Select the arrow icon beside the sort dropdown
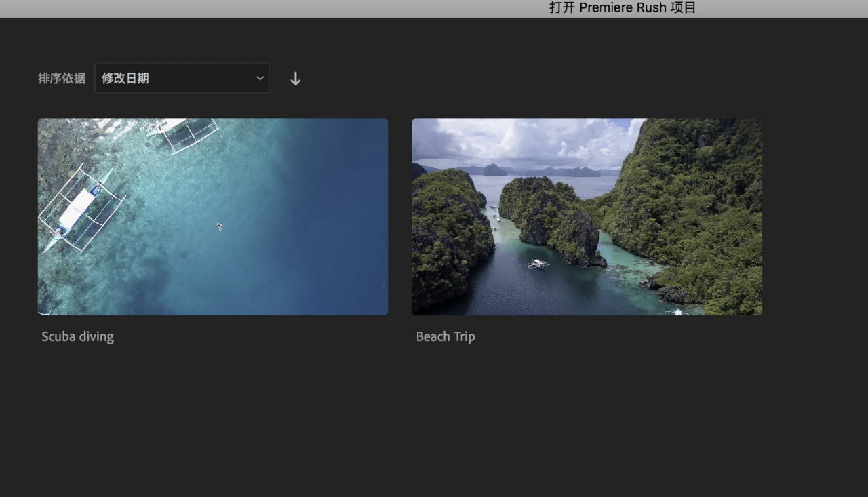The image size is (868, 497). (295, 78)
